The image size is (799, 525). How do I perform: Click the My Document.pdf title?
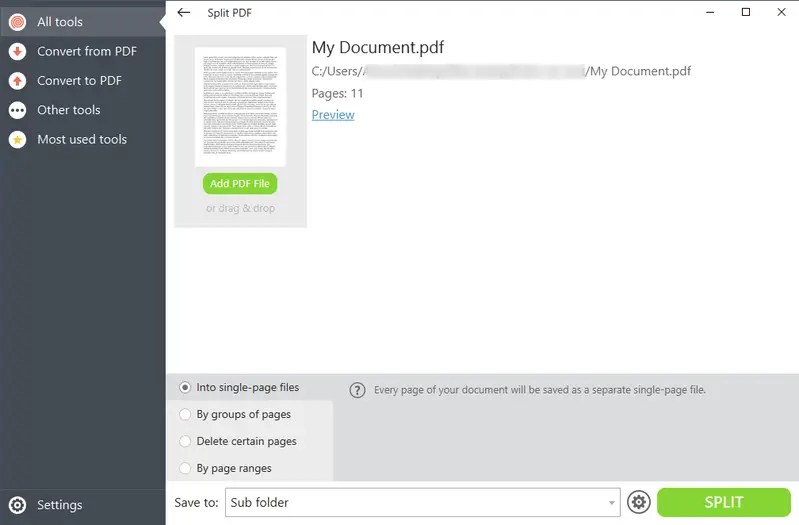tap(378, 47)
